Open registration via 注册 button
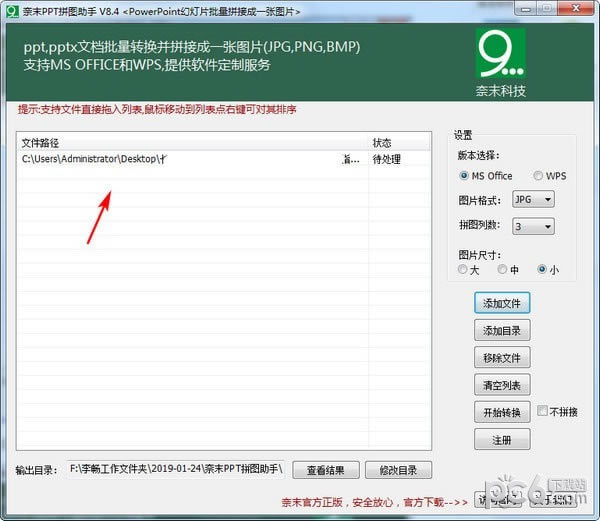The image size is (600, 521). tap(501, 439)
